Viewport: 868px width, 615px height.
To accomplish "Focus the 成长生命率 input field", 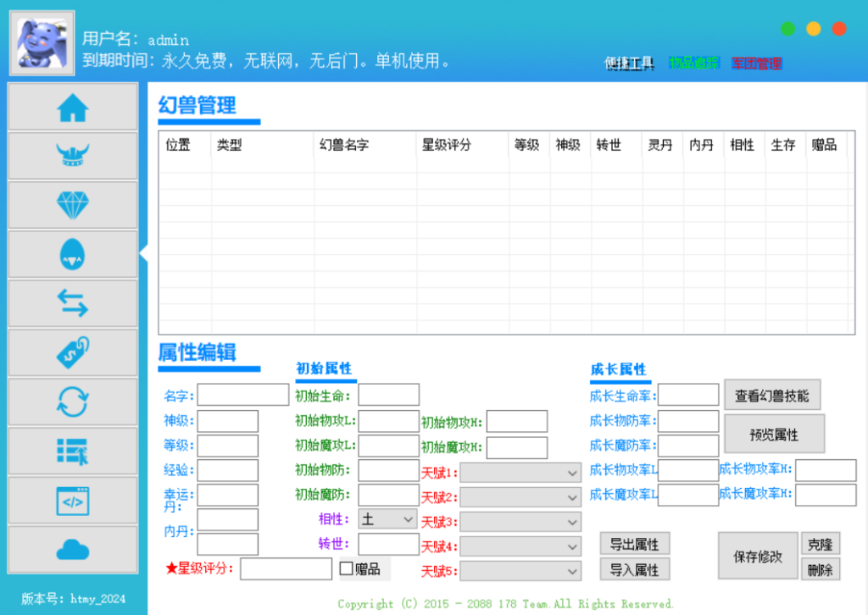I will pyautogui.click(x=688, y=395).
